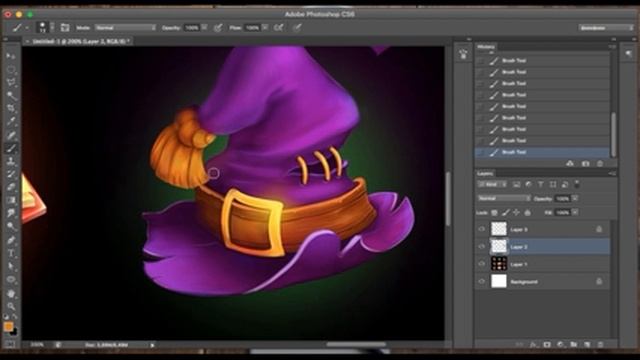Open brush Opacity slider arrow
The width and height of the screenshot is (640, 360).
(x=204, y=28)
